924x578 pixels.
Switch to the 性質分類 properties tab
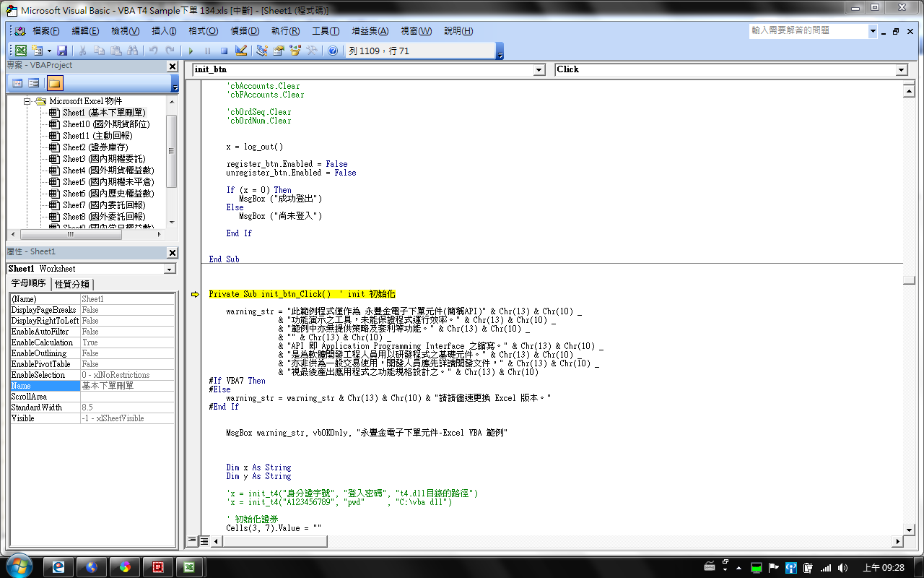tap(72, 285)
